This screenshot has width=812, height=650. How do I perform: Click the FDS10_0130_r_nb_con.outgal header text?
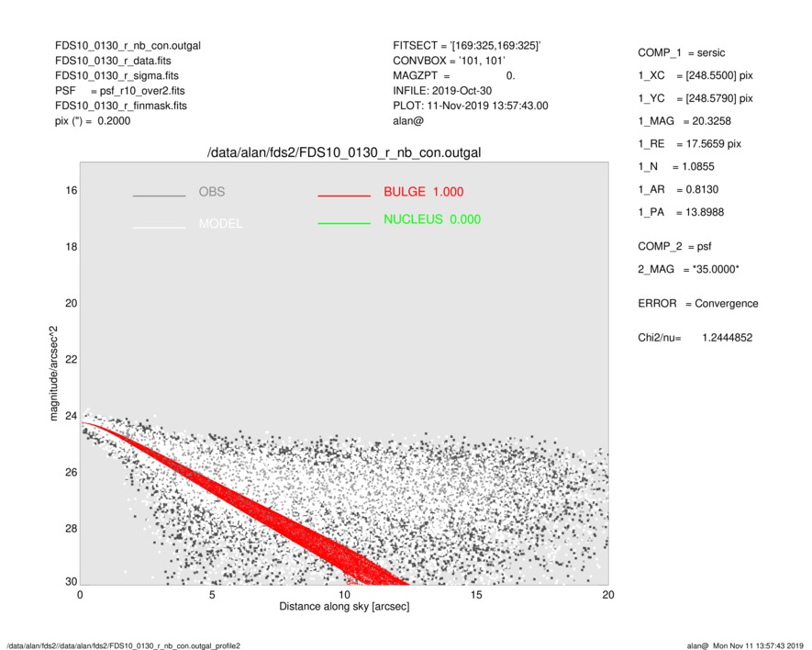tap(128, 46)
